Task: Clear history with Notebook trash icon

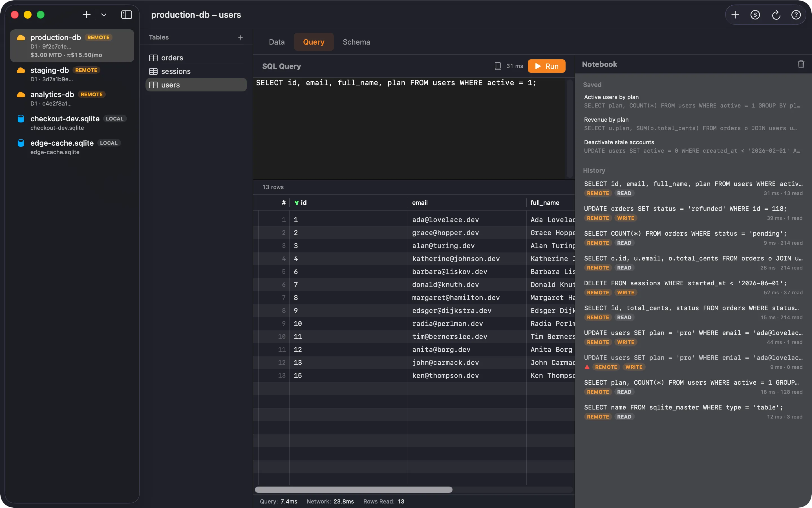Action: tap(801, 64)
